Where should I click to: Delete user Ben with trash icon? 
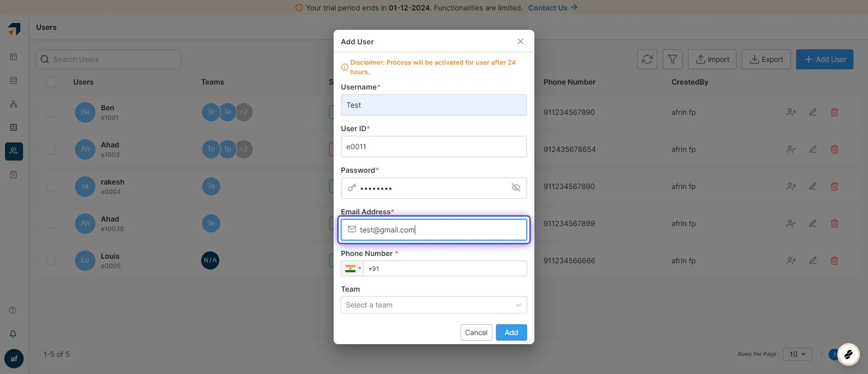(835, 112)
